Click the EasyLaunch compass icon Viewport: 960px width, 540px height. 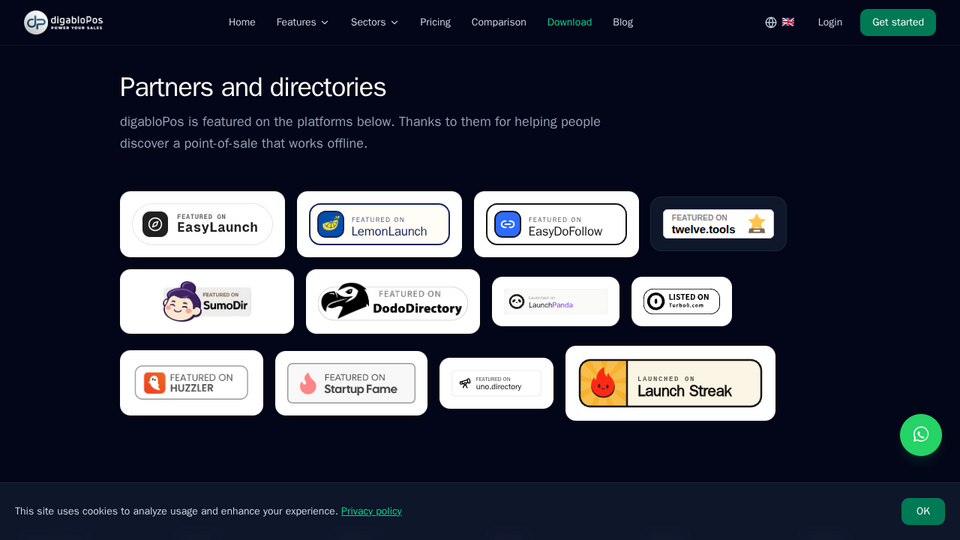point(155,224)
